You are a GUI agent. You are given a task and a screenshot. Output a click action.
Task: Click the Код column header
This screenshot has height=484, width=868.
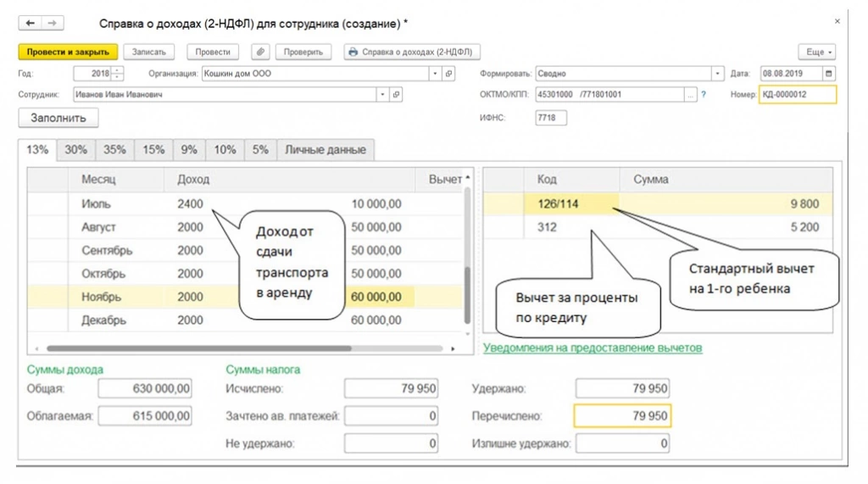(x=572, y=180)
